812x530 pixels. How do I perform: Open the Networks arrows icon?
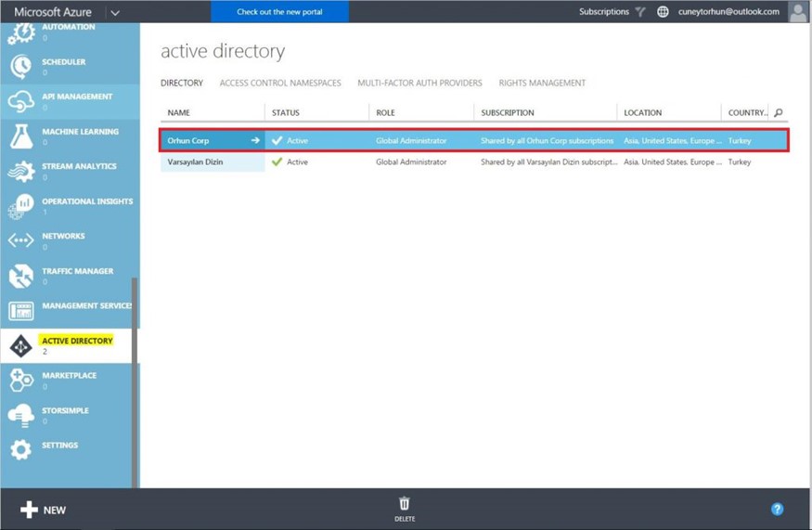[x=20, y=240]
